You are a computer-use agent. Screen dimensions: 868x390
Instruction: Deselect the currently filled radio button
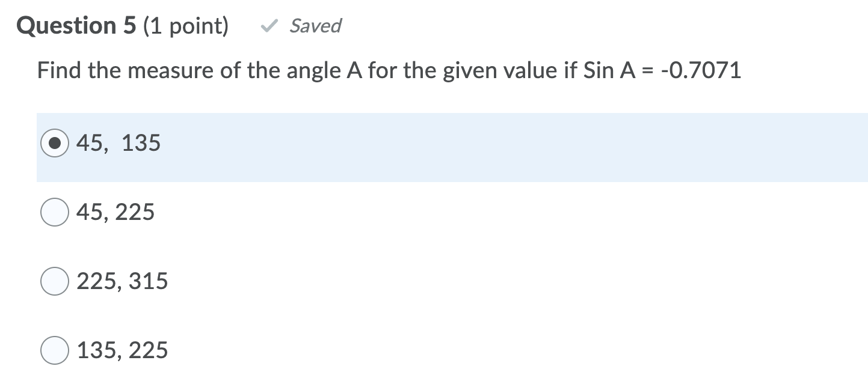[x=54, y=143]
